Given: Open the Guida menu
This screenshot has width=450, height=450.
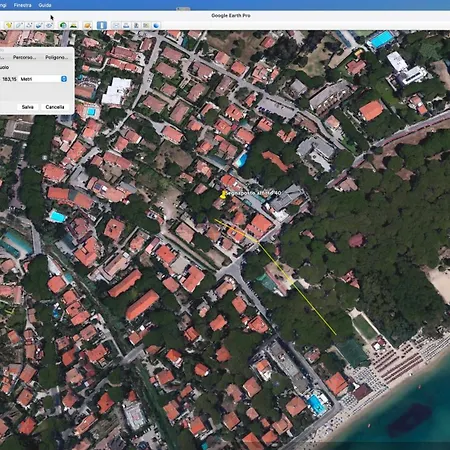Looking at the screenshot, I should coord(45,5).
